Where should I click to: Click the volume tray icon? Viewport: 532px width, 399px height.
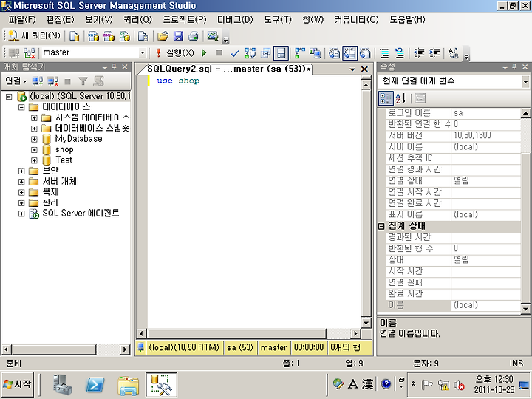coord(459,385)
